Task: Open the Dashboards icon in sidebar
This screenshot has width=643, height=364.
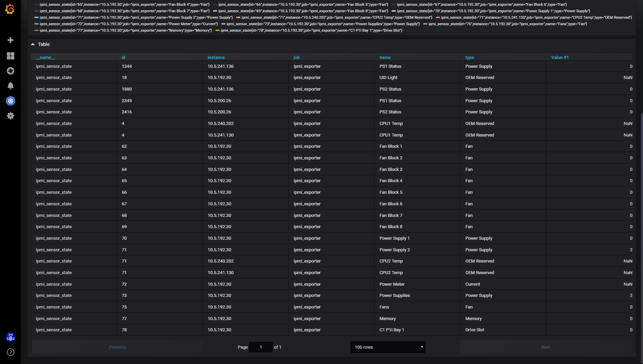Action: pyautogui.click(x=11, y=56)
